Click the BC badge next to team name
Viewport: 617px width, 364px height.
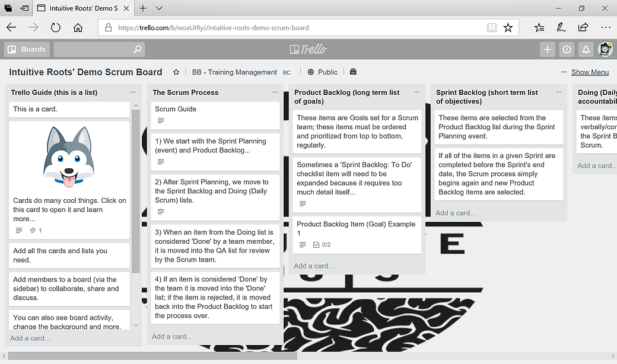[287, 72]
